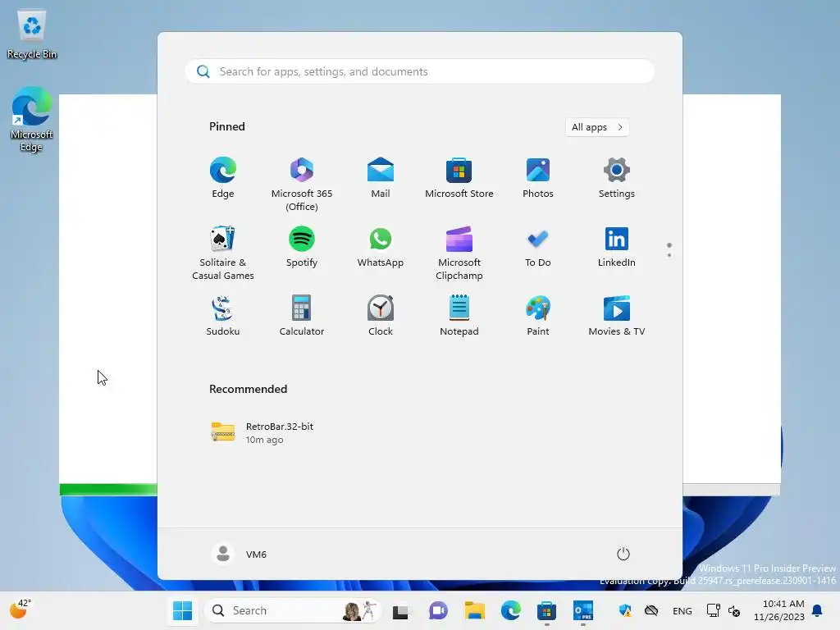Viewport: 840px width, 630px height.
Task: Launch Sudoku
Action: click(x=223, y=316)
